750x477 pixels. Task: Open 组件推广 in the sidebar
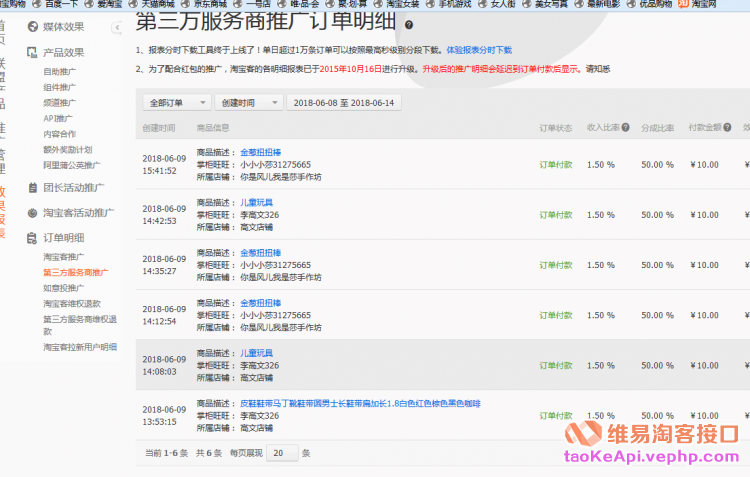coord(60,87)
